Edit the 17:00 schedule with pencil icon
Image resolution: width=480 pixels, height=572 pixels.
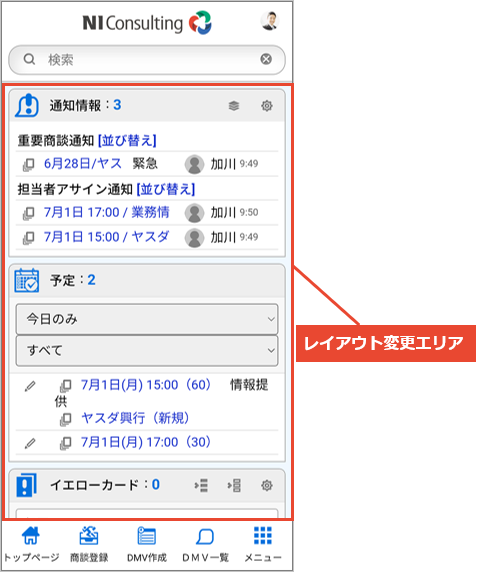(x=30, y=443)
